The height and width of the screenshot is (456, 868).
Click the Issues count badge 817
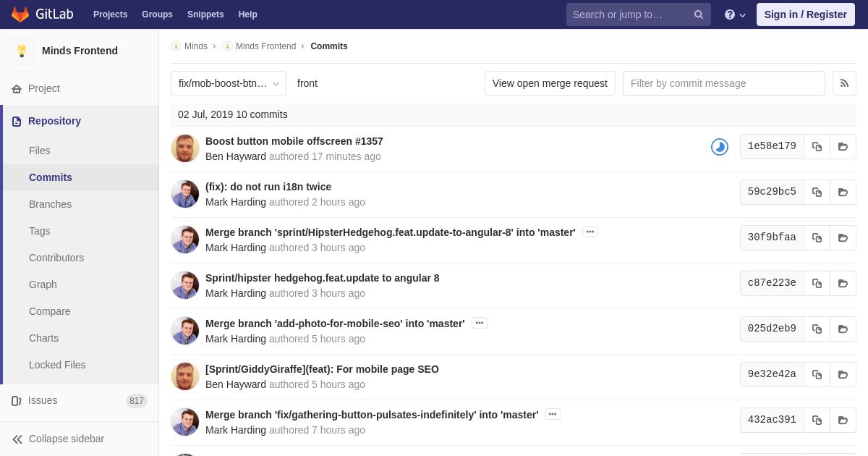(137, 401)
